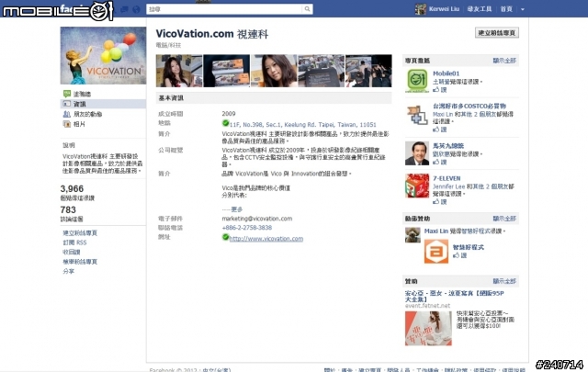Open Maxi Lin's dog avatar

413,235
